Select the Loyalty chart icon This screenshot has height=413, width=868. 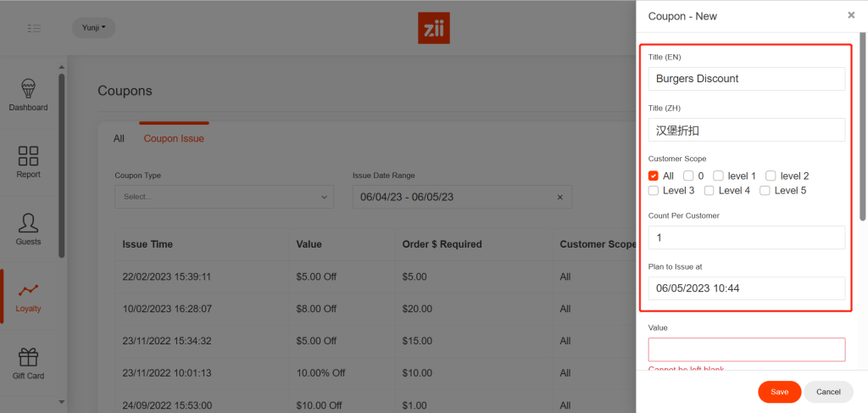click(28, 290)
